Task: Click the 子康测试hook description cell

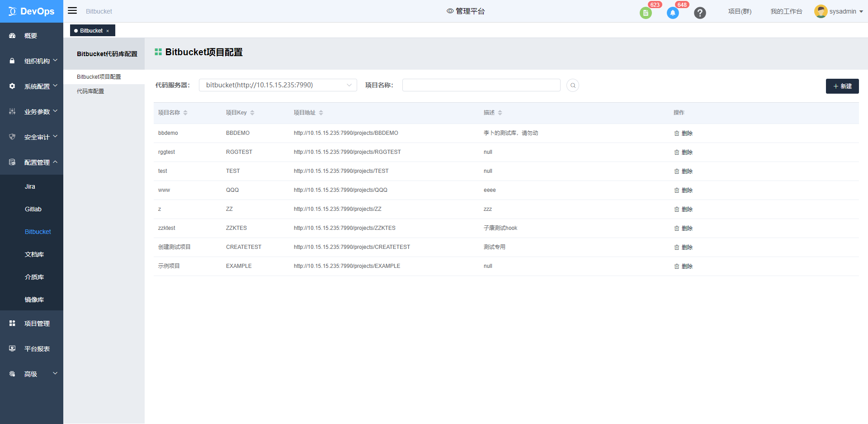Action: (x=500, y=228)
